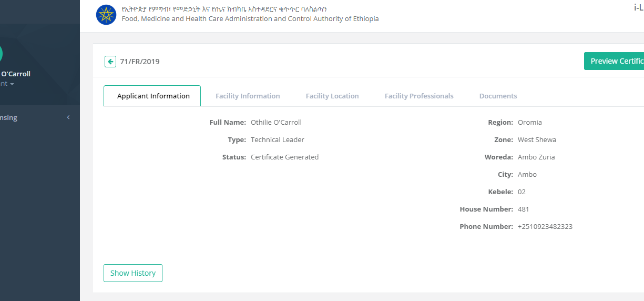
Task: Open the Facility Location tab
Action: point(332,96)
